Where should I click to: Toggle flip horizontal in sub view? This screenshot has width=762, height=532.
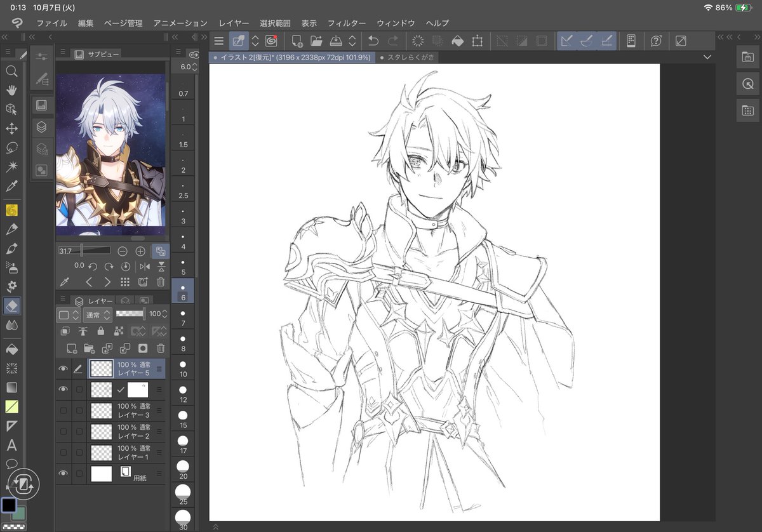tap(144, 267)
